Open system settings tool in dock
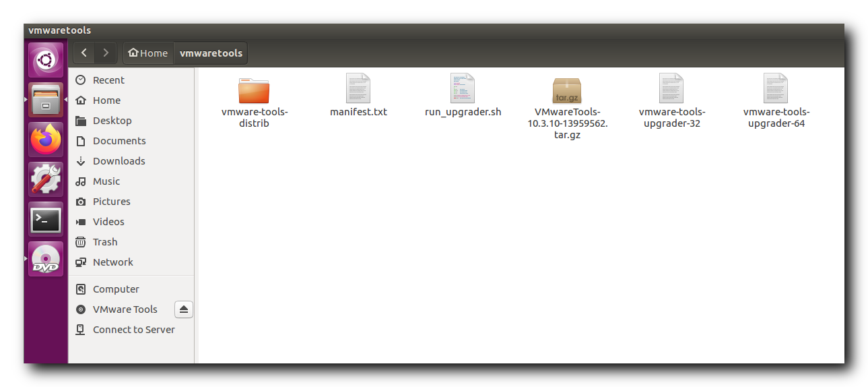The image size is (868, 387). (x=46, y=179)
